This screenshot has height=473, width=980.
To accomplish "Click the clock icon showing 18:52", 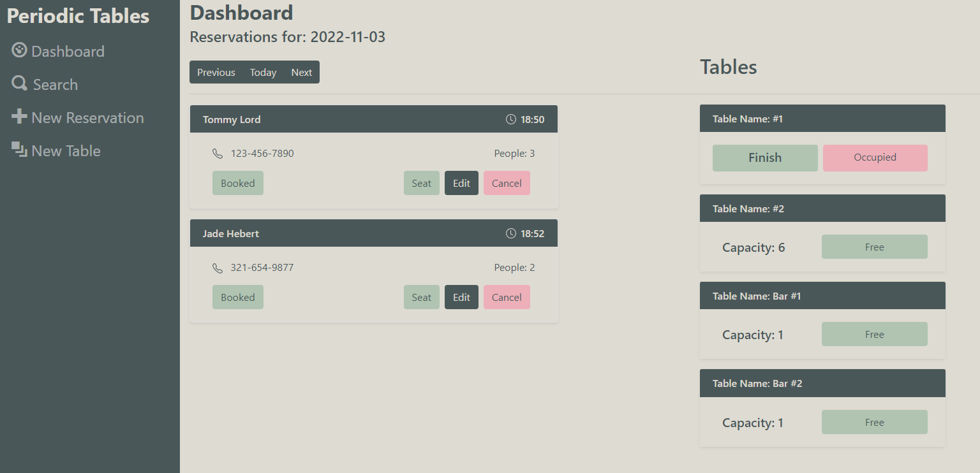I will [x=510, y=233].
